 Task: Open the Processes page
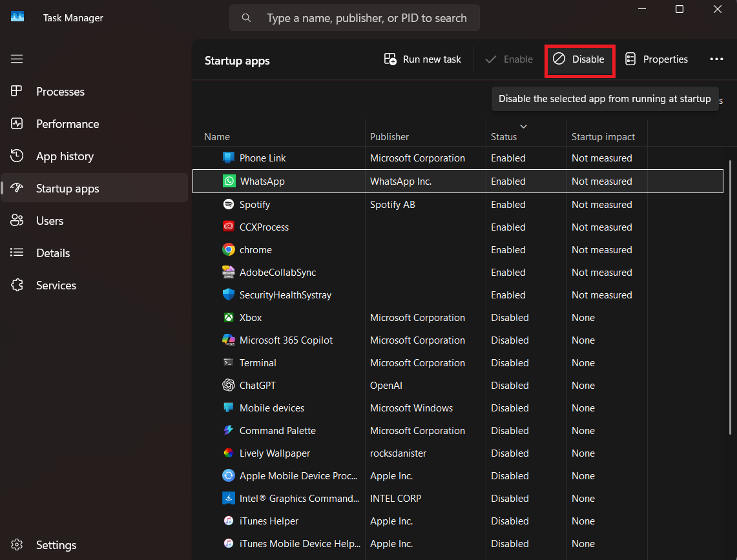point(94,91)
